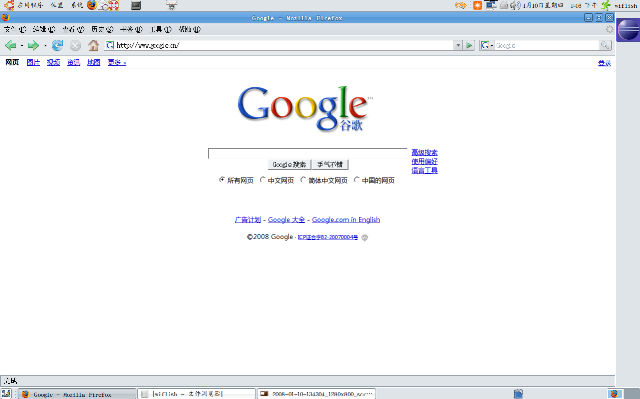Screen dimensions: 640x399
Task: Open the Google.com in English link
Action: click(346, 219)
